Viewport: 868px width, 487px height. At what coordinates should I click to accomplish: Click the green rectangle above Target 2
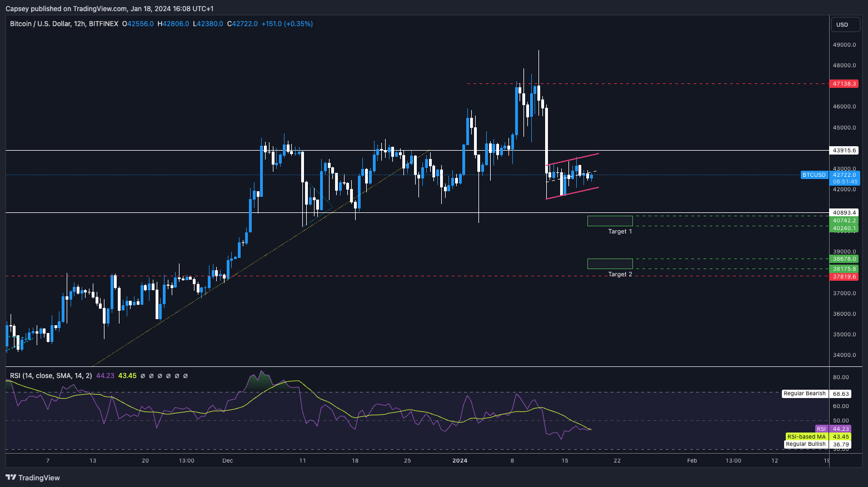point(610,264)
